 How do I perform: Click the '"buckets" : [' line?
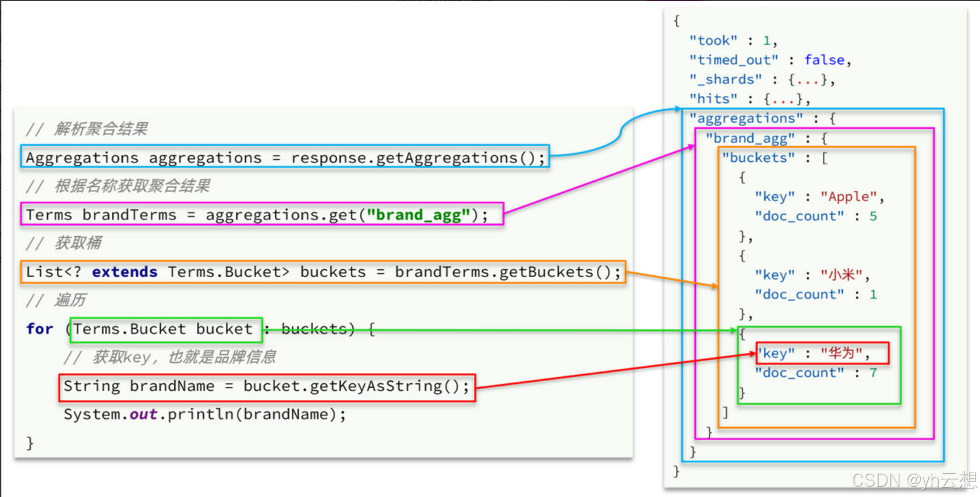pos(775,157)
